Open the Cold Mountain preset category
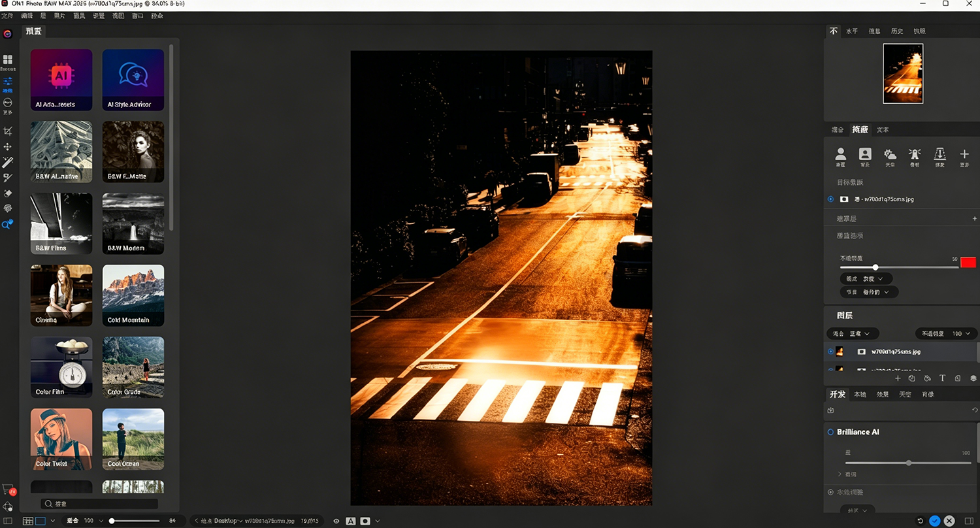The width and height of the screenshot is (980, 528). tap(133, 295)
